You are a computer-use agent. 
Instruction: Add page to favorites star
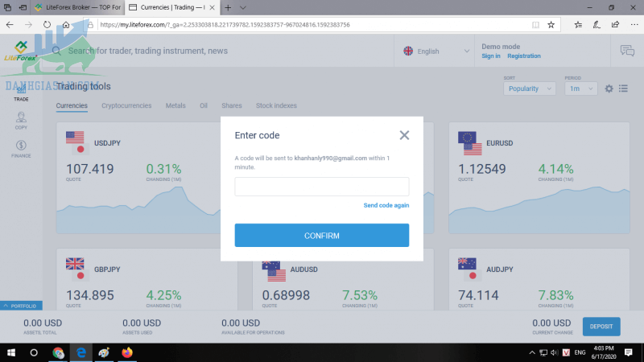pos(551,25)
